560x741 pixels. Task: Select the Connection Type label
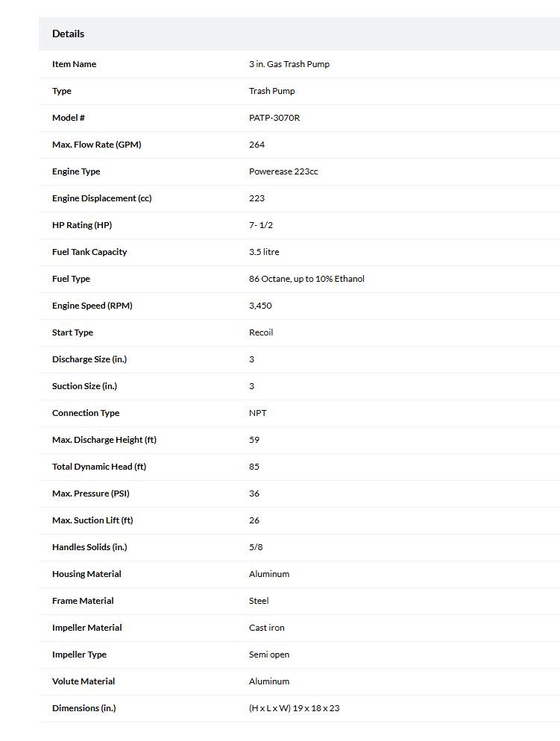pos(86,413)
